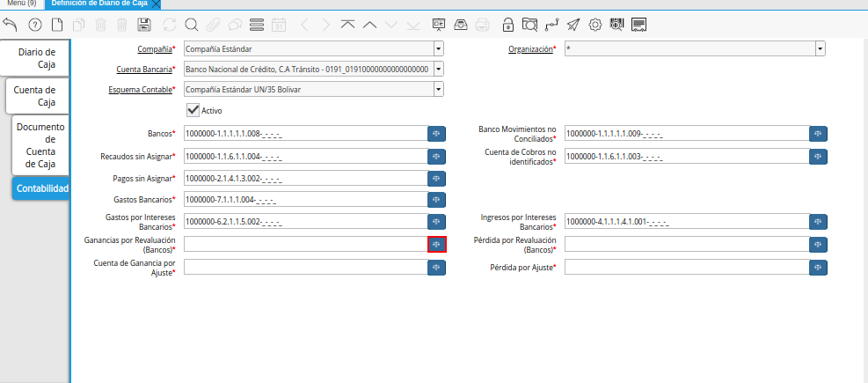Expand the Cuenta Bancaria dropdown
Image resolution: width=868 pixels, height=383 pixels.
tap(439, 69)
